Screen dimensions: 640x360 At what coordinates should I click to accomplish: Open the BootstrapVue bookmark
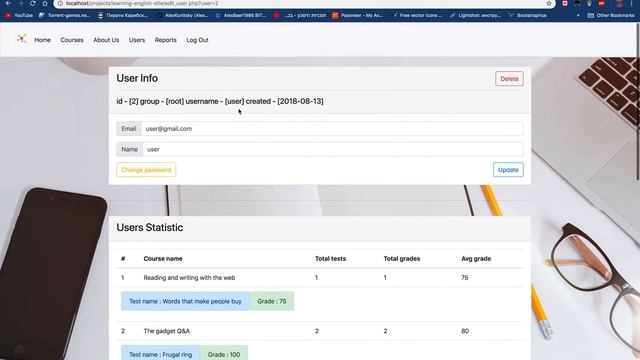pyautogui.click(x=527, y=16)
